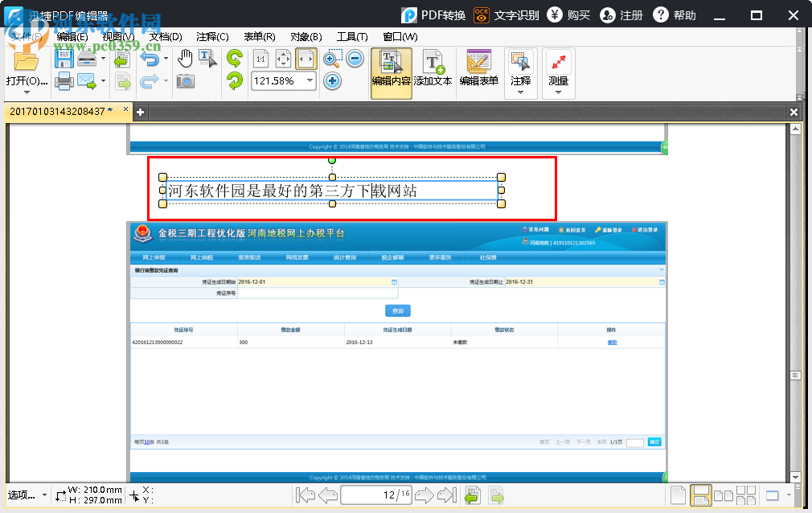Enable continuous page layout at bottom right
The image size is (812, 513).
[x=701, y=495]
